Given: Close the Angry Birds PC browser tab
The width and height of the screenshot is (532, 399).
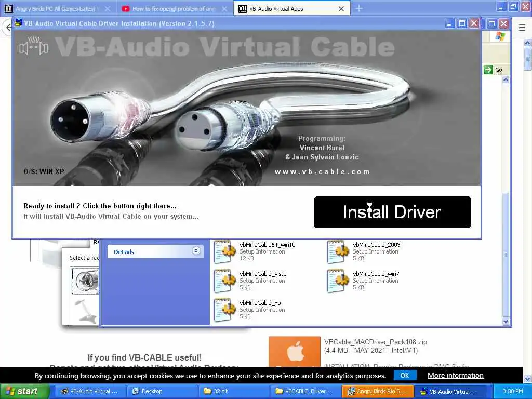Looking at the screenshot, I should pyautogui.click(x=108, y=9).
